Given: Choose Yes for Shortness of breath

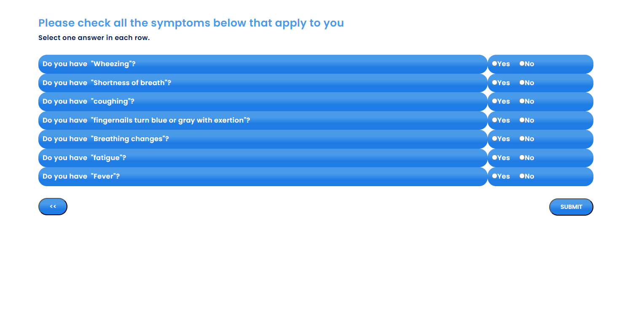Looking at the screenshot, I should click(494, 83).
